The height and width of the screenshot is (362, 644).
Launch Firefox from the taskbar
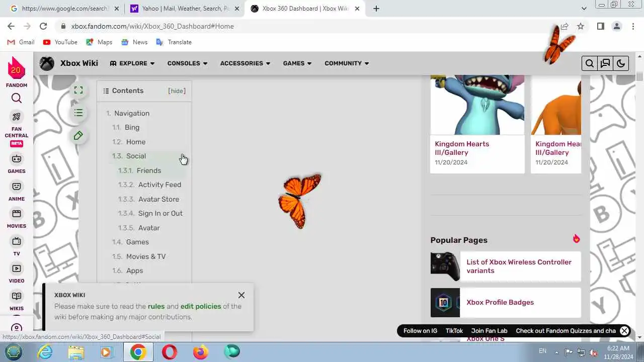point(201,352)
